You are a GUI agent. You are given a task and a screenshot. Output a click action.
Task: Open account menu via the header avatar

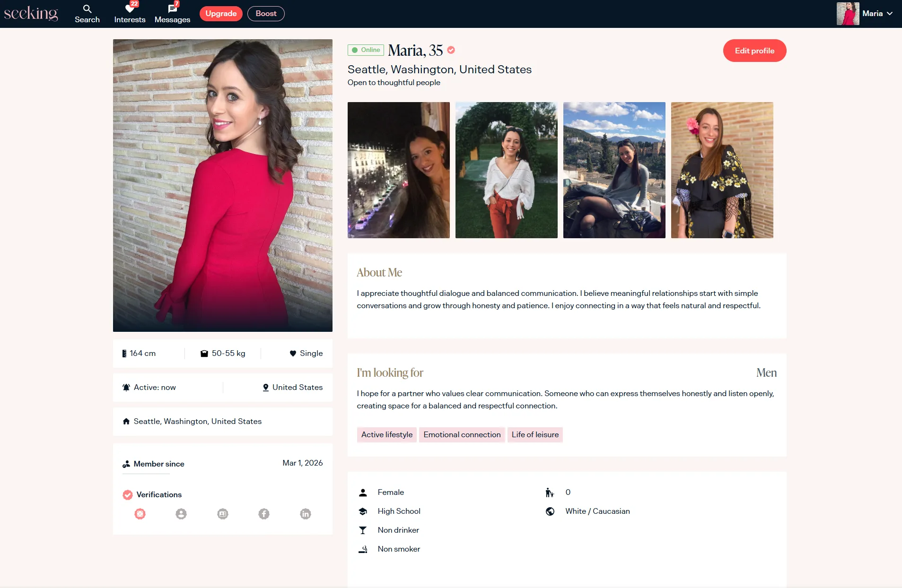848,14
